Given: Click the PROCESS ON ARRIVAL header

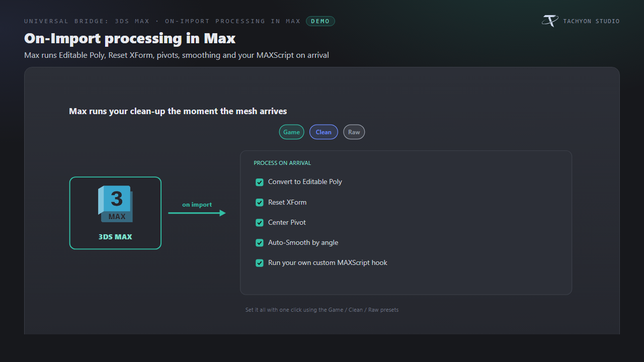Looking at the screenshot, I should pyautogui.click(x=282, y=163).
